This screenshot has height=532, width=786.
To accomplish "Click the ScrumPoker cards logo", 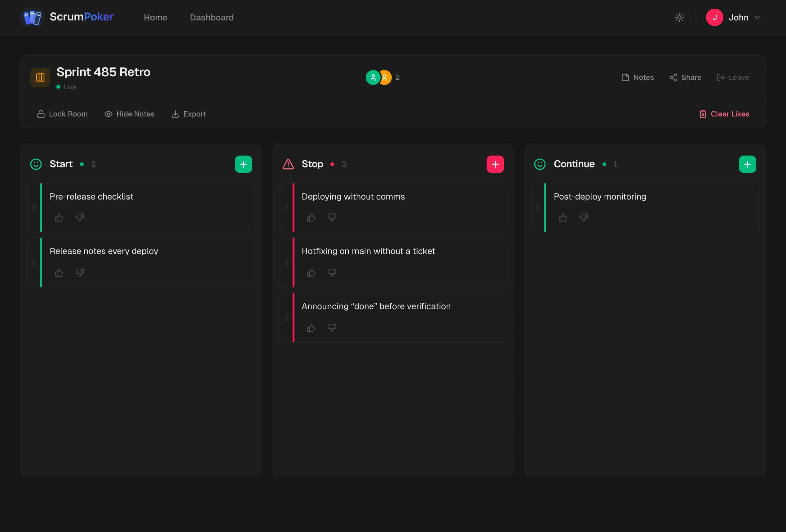I will pyautogui.click(x=33, y=17).
